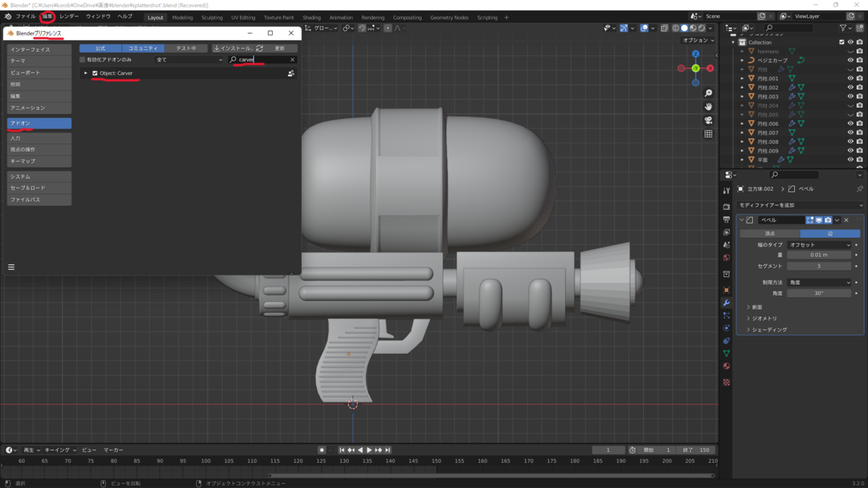This screenshot has width=868, height=488.
Task: Toggle bevel modifier edit mode display button
Action: coord(810,220)
